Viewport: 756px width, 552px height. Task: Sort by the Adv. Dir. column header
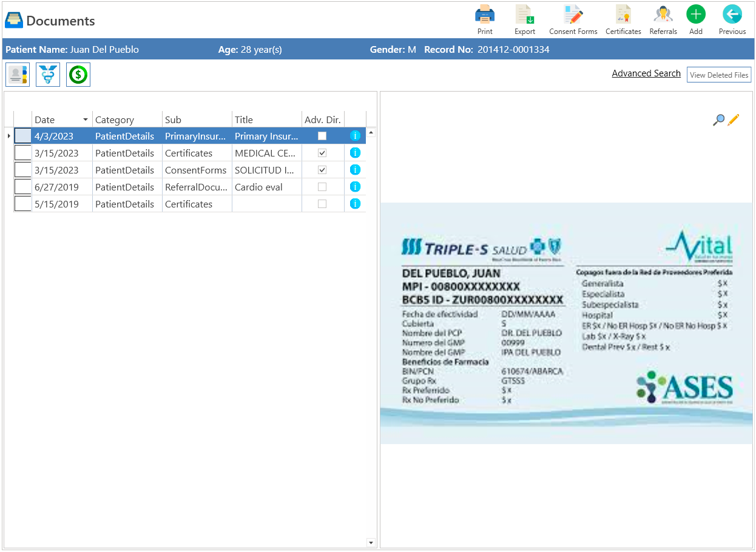[323, 119]
